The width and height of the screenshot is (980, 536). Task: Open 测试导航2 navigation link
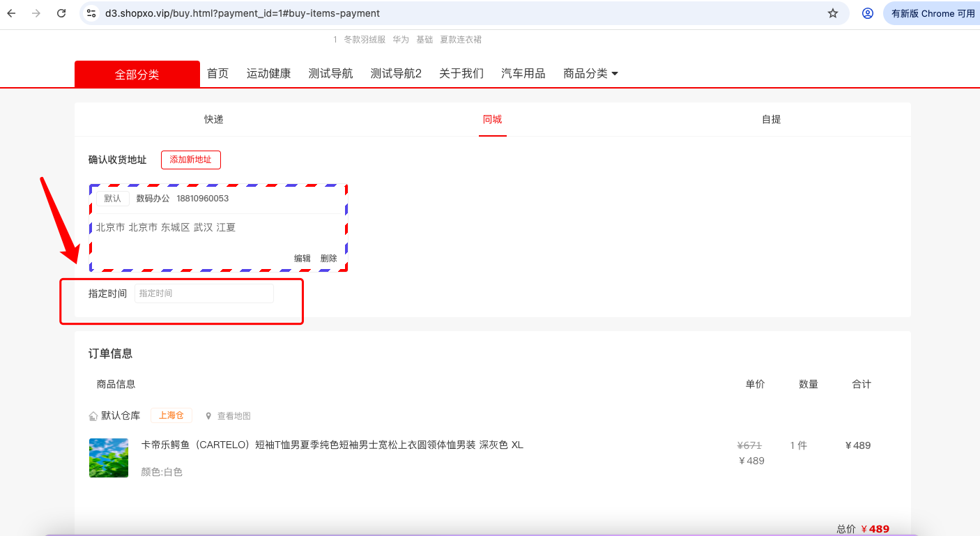[396, 73]
